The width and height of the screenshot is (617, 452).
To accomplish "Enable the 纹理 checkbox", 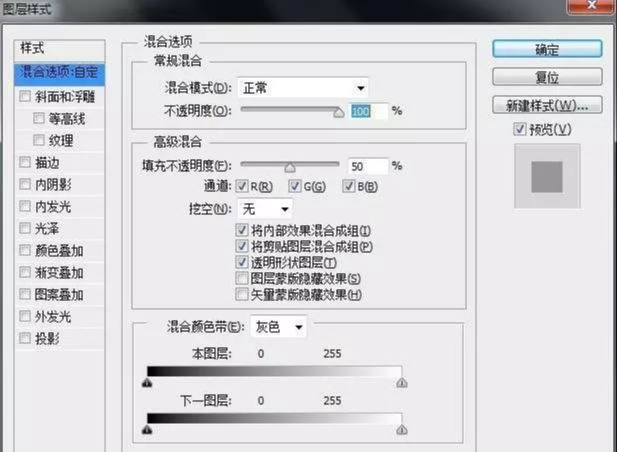I will [39, 140].
